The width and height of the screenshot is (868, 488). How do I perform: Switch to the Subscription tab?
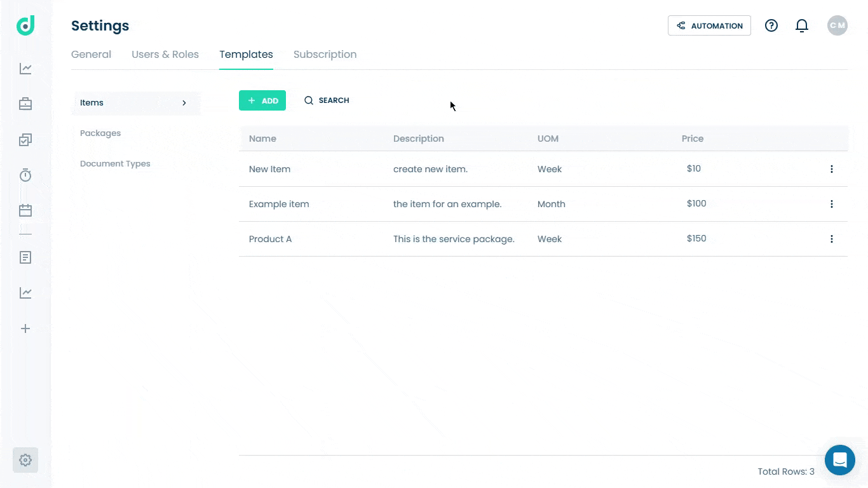click(x=325, y=55)
